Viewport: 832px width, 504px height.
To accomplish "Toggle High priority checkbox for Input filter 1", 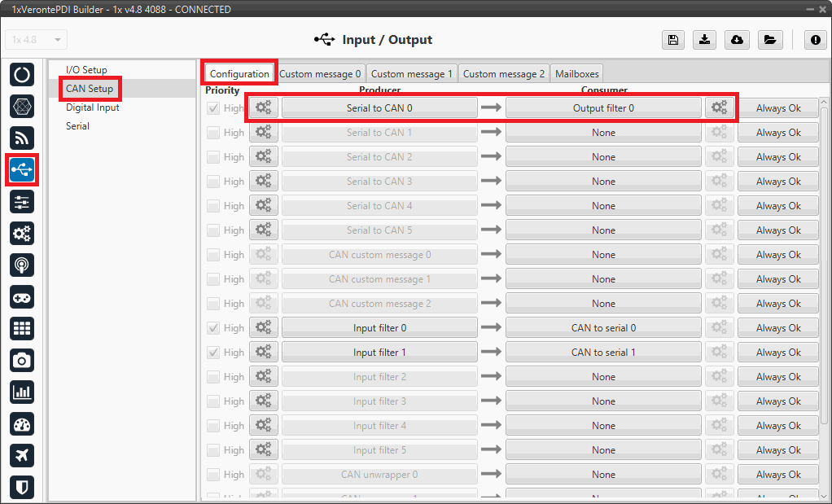I will pyautogui.click(x=213, y=353).
